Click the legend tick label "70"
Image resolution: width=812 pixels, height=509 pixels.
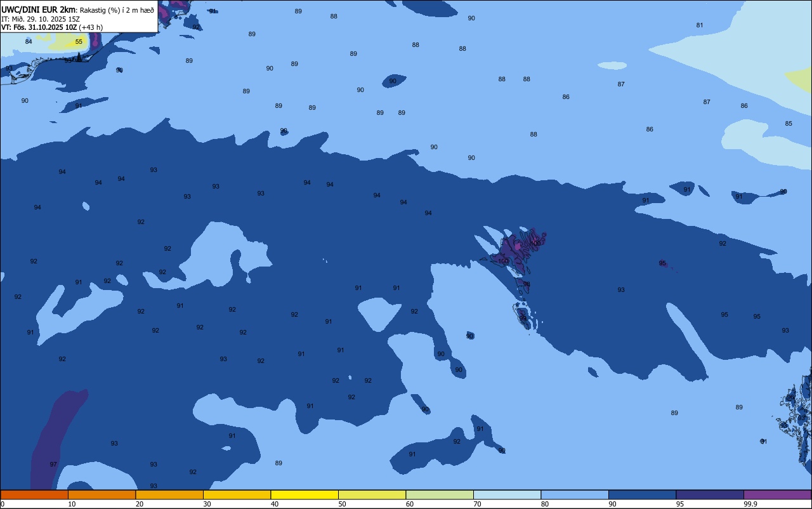(x=477, y=504)
